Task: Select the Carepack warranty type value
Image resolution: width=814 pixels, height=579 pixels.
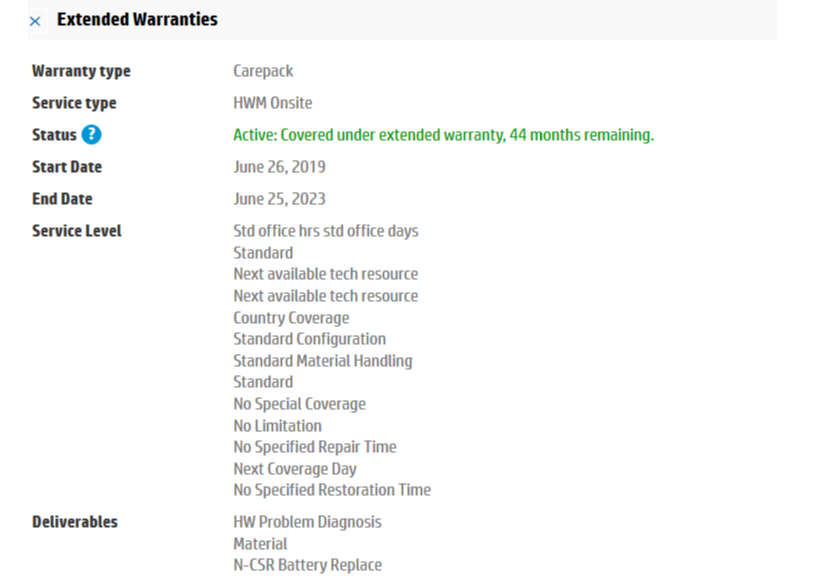Action: pyautogui.click(x=263, y=71)
